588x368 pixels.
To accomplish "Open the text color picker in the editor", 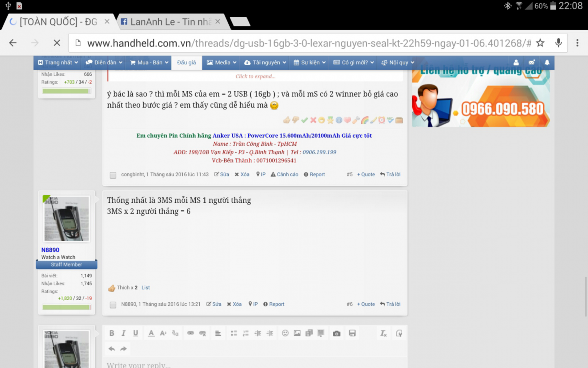I will pyautogui.click(x=151, y=333).
